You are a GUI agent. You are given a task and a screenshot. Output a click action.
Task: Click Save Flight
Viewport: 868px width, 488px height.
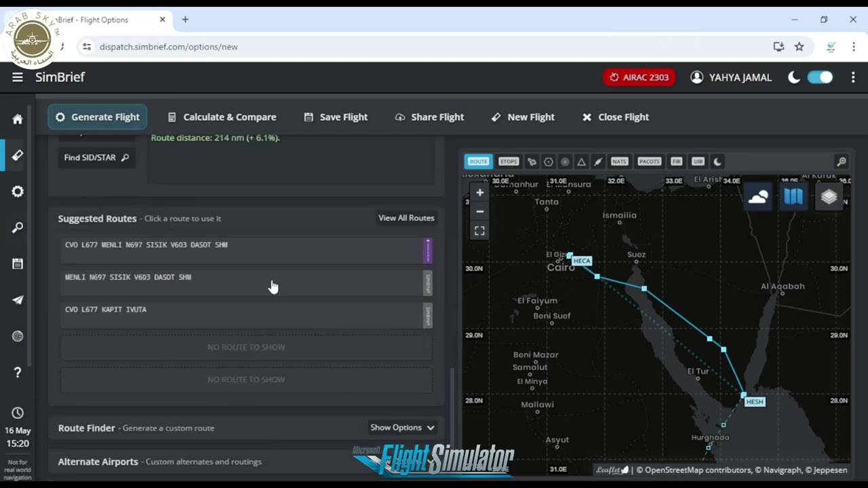(x=336, y=117)
